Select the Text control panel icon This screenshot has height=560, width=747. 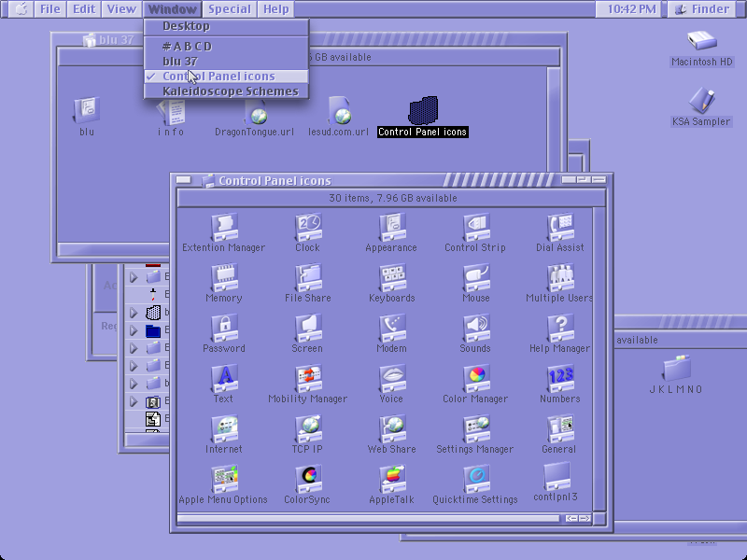coord(224,379)
